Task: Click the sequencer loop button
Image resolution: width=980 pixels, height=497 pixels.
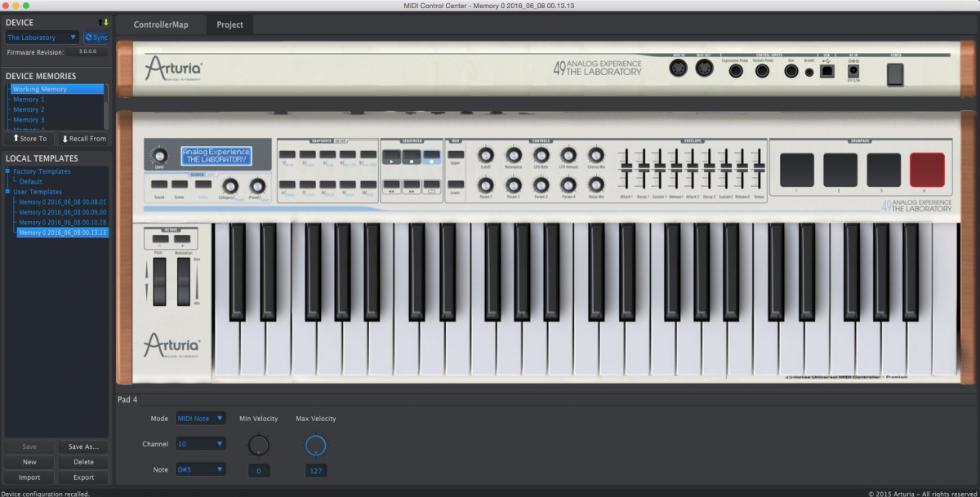Action: pos(432,186)
